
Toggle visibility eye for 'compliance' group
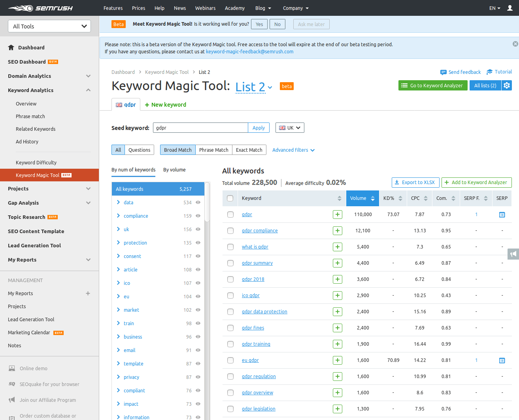tap(198, 216)
